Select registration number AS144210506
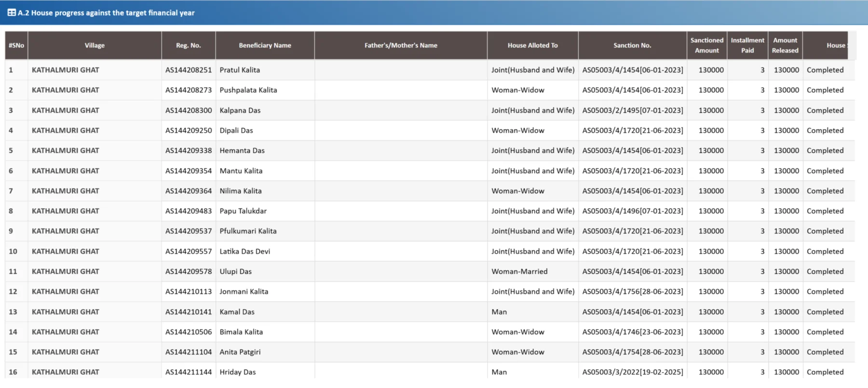 189,332
